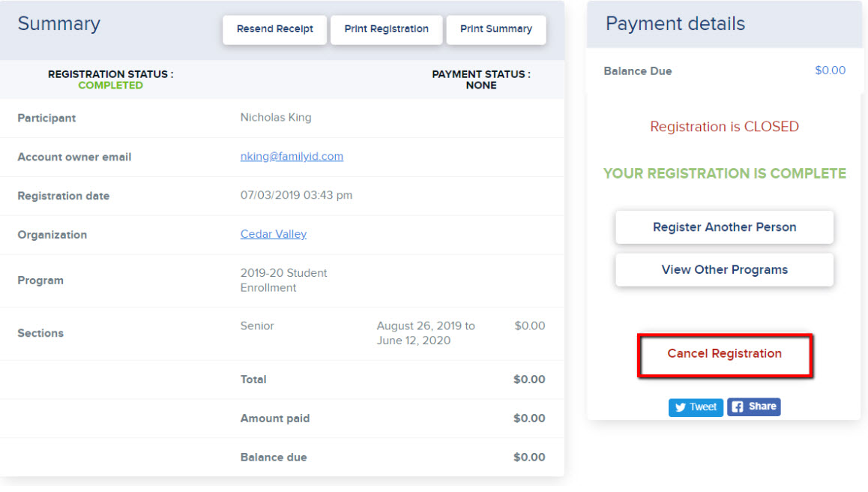Click the Balance Due $0.00 amount

click(830, 70)
